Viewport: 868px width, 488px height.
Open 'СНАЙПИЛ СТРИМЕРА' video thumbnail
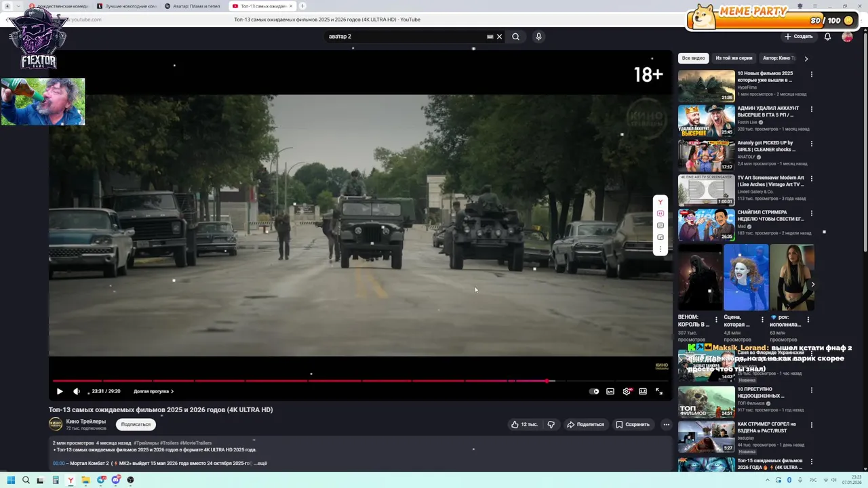(707, 224)
